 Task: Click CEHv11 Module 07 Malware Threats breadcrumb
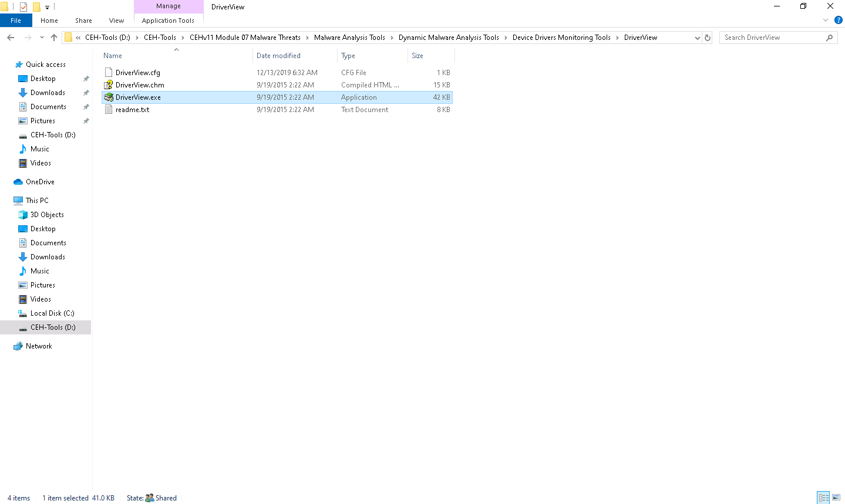pyautogui.click(x=245, y=38)
